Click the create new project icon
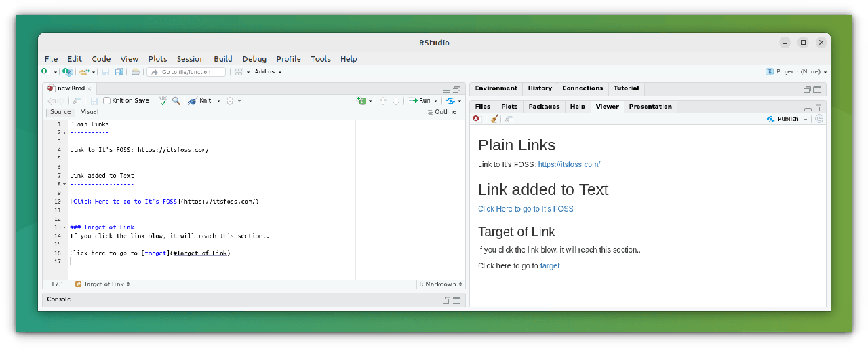This screenshot has width=868, height=349. tap(66, 72)
